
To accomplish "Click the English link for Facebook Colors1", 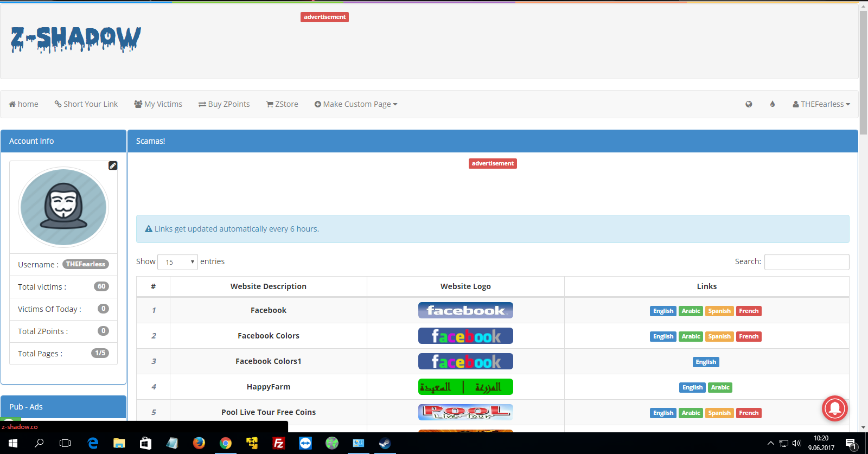I will [x=706, y=362].
